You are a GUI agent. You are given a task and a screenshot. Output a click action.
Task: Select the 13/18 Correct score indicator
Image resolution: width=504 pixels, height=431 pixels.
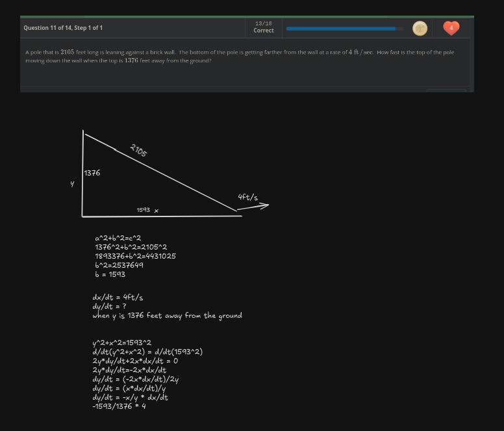click(x=263, y=27)
